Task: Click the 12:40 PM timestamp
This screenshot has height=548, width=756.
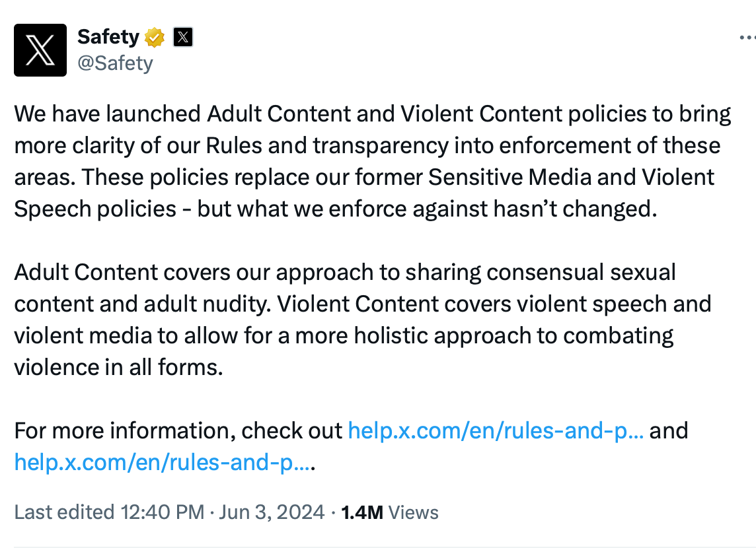Action: (163, 512)
